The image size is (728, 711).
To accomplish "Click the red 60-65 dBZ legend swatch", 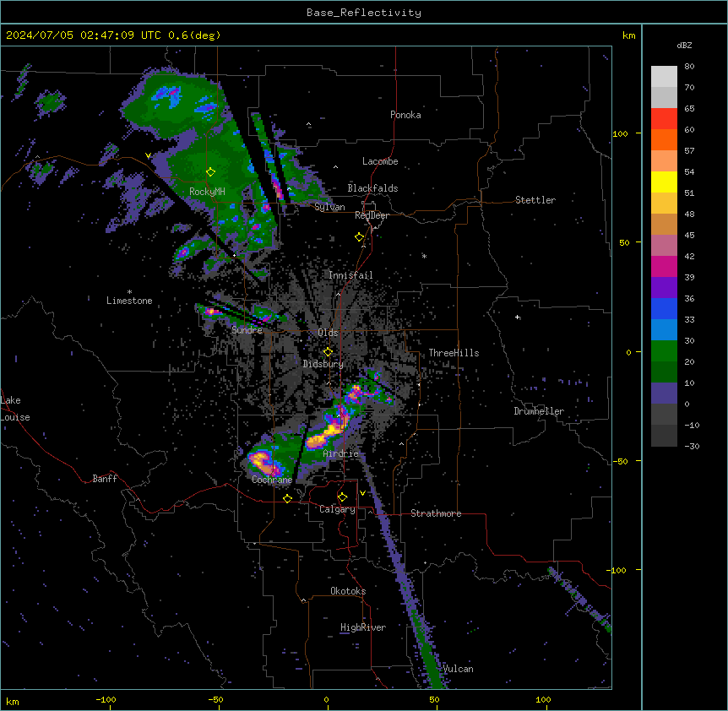I will click(664, 119).
